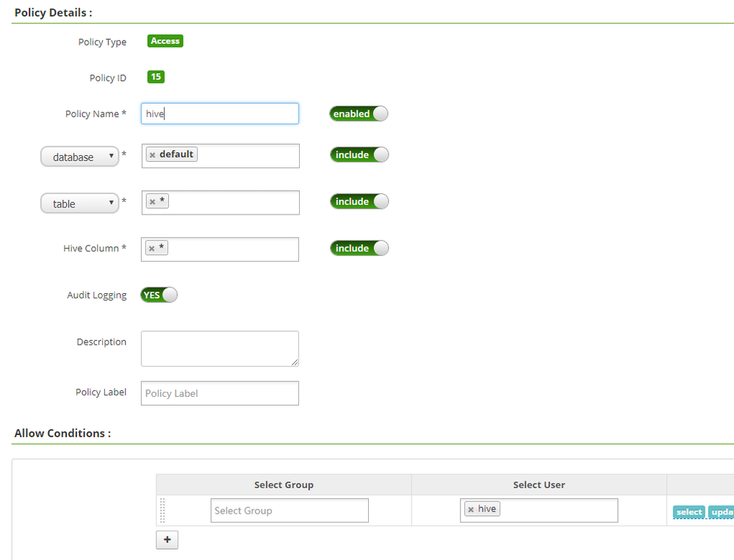Focus the Description text area
734x560 pixels.
tap(220, 349)
